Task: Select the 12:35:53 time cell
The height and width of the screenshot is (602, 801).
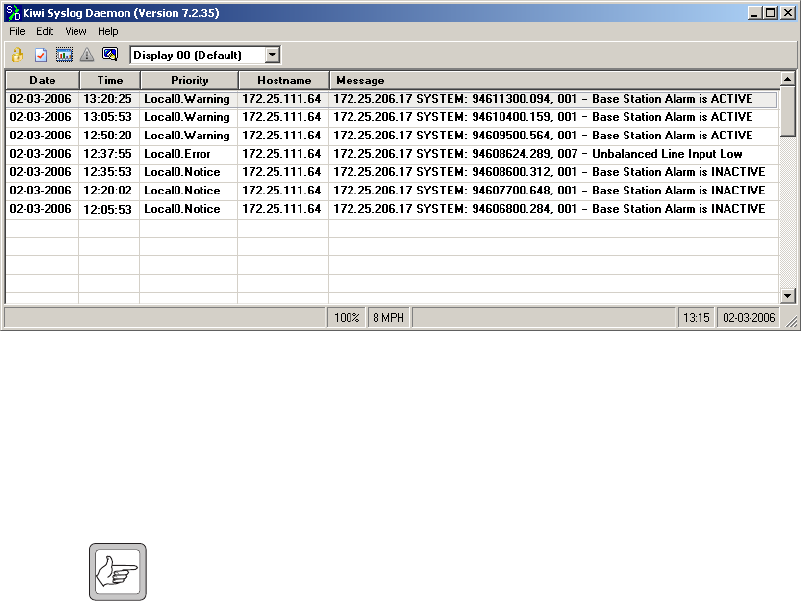Action: pyautogui.click(x=109, y=172)
